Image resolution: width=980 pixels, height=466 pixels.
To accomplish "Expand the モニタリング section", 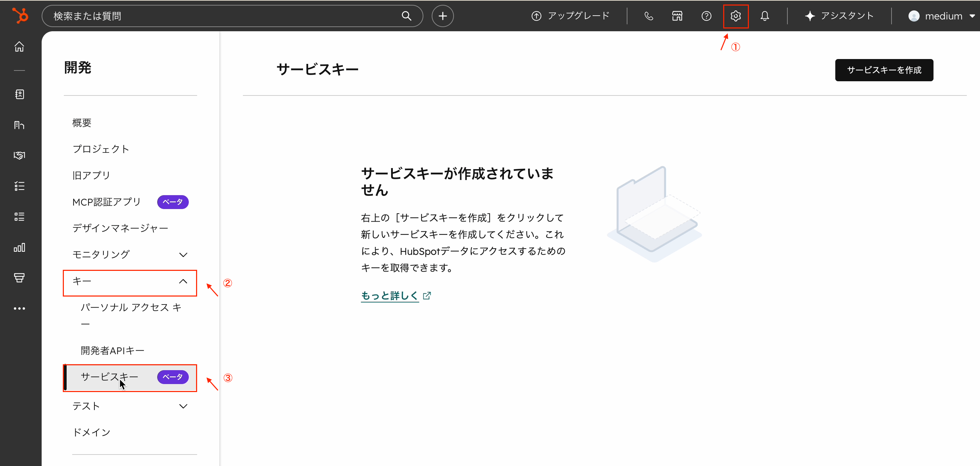I will pyautogui.click(x=130, y=254).
